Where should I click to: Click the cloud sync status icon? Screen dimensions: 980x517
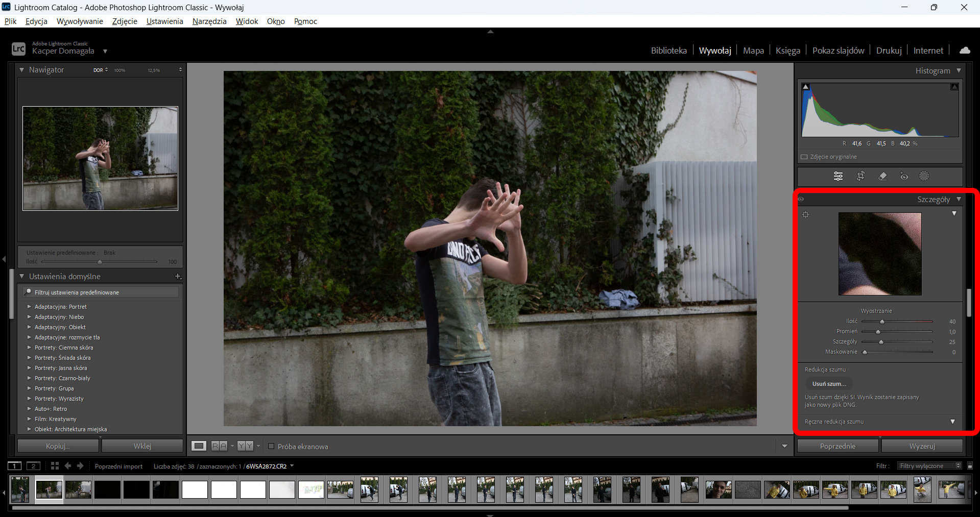pyautogui.click(x=965, y=50)
